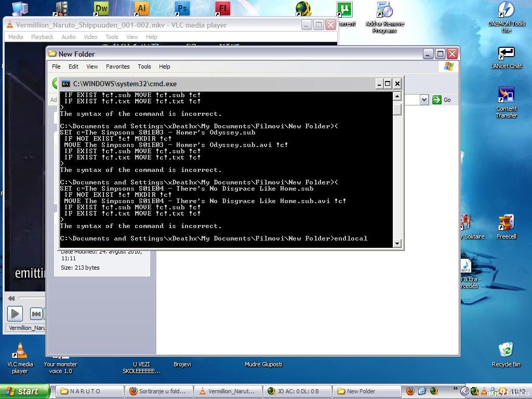Viewport: 532px width, 399px height.
Task: Switch to New Folder taskbar button
Action: tap(366, 391)
